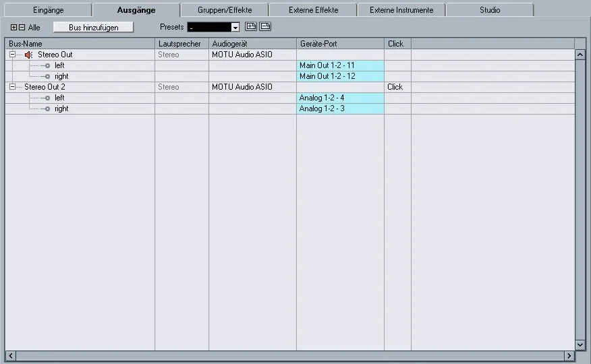Open port list for Main Out 1-2 - 11
The image size is (591, 364).
(x=340, y=65)
